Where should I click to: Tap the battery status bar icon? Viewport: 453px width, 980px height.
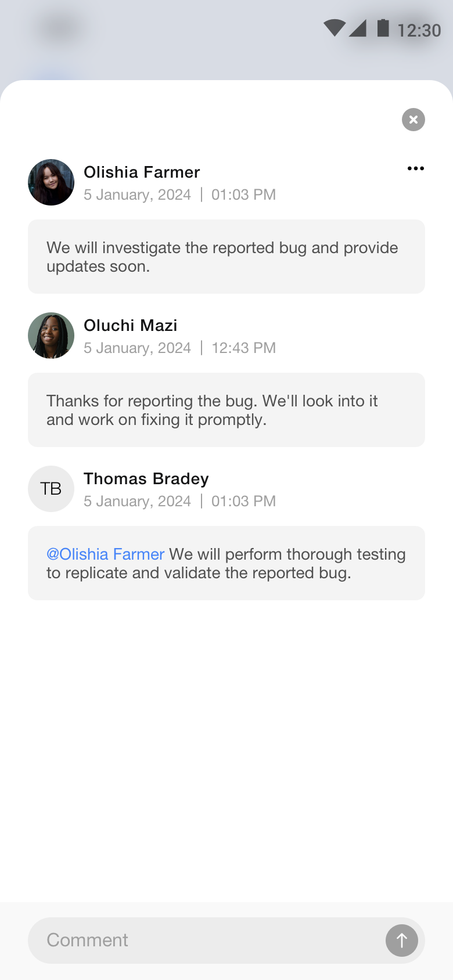(383, 28)
